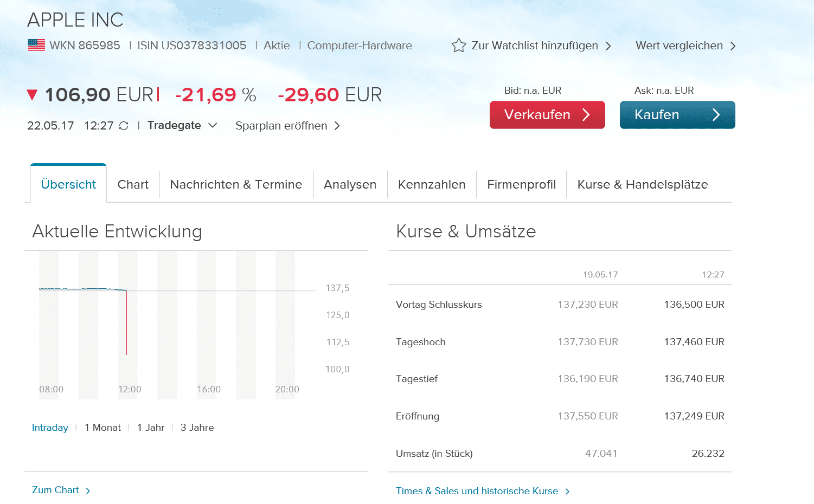Open the Firmenprofil tab

pos(521,184)
